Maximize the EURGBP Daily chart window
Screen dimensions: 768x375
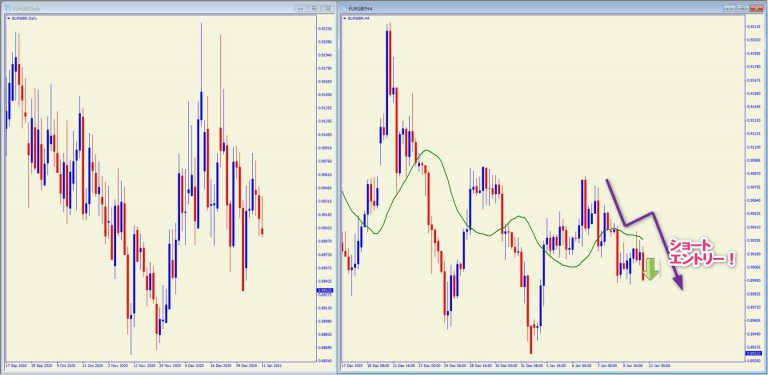(x=328, y=8)
